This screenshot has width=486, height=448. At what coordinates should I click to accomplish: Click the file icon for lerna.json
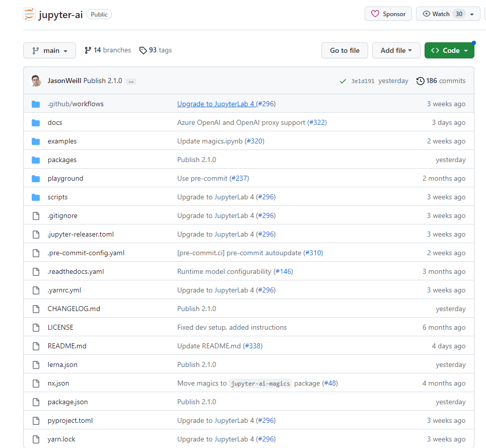36,364
